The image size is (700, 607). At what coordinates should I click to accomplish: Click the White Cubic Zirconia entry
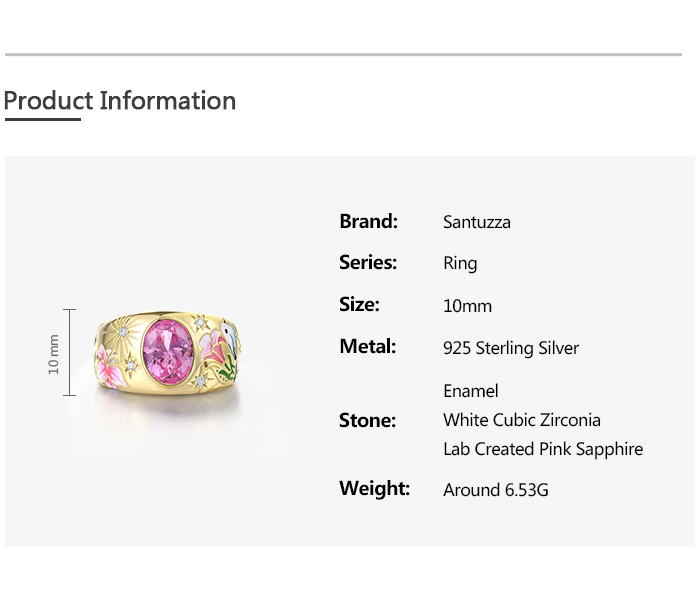click(521, 420)
